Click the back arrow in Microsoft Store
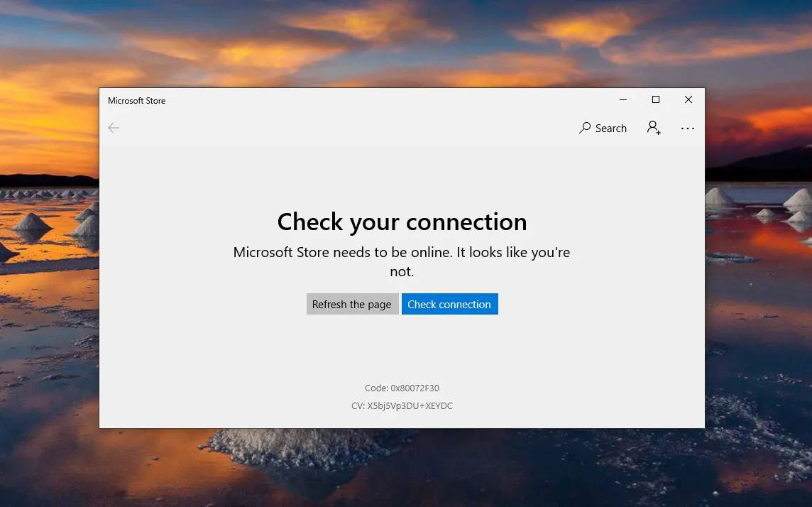 114,128
